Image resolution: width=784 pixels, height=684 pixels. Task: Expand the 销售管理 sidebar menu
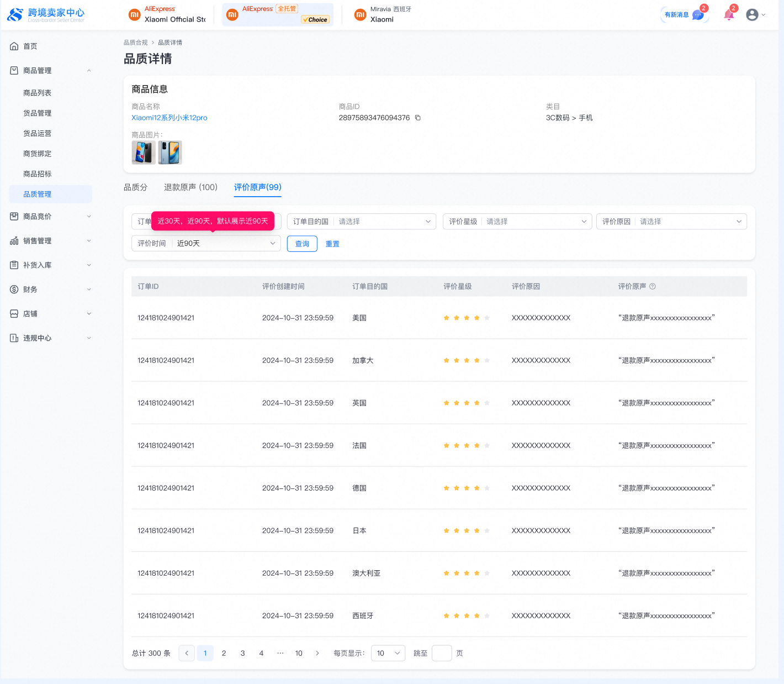tap(50, 241)
